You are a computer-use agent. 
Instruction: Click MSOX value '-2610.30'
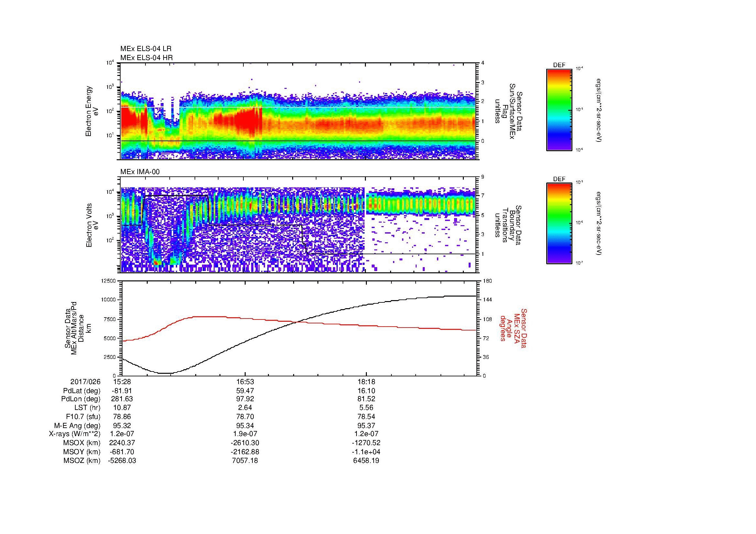245,443
